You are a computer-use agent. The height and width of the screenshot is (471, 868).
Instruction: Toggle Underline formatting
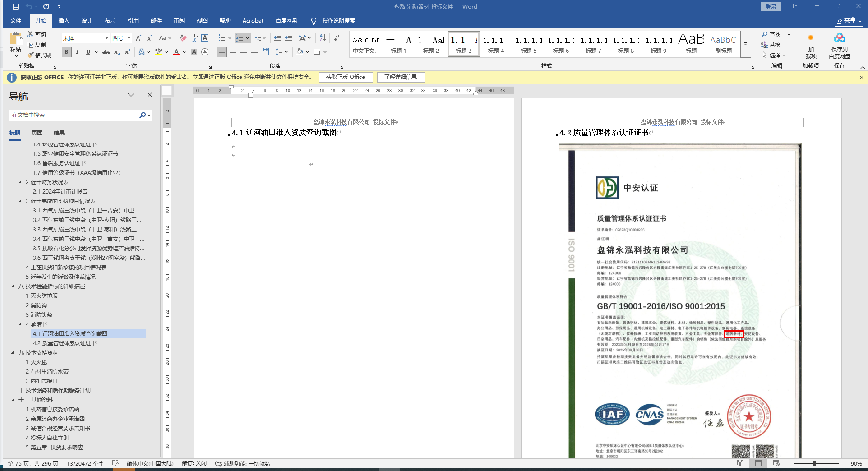pos(88,52)
